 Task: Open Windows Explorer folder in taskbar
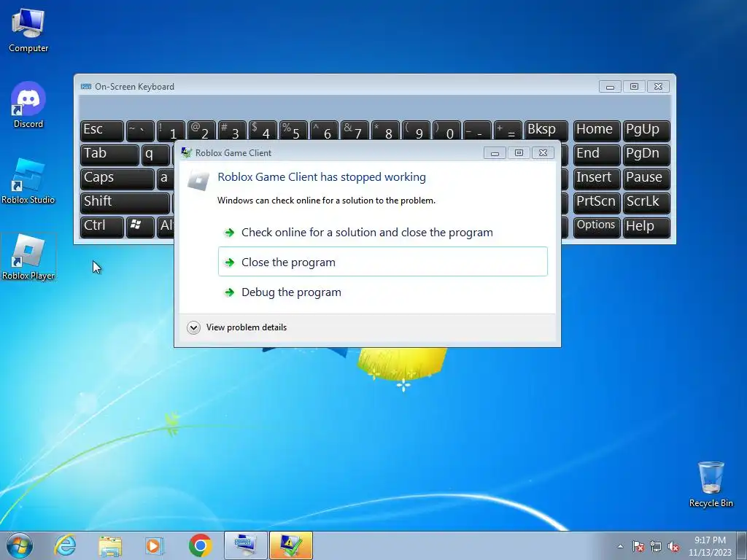click(x=110, y=545)
